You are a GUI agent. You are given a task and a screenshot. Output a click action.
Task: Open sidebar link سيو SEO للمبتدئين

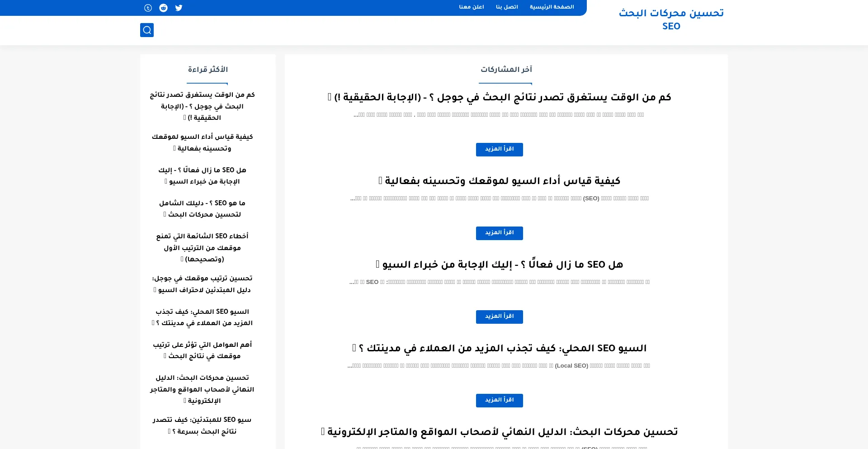(x=202, y=425)
